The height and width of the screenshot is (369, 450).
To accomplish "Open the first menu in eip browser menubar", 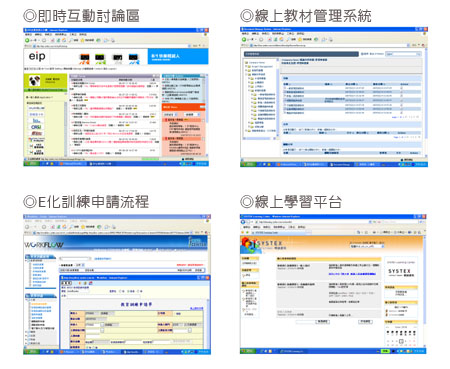I will click(x=28, y=34).
